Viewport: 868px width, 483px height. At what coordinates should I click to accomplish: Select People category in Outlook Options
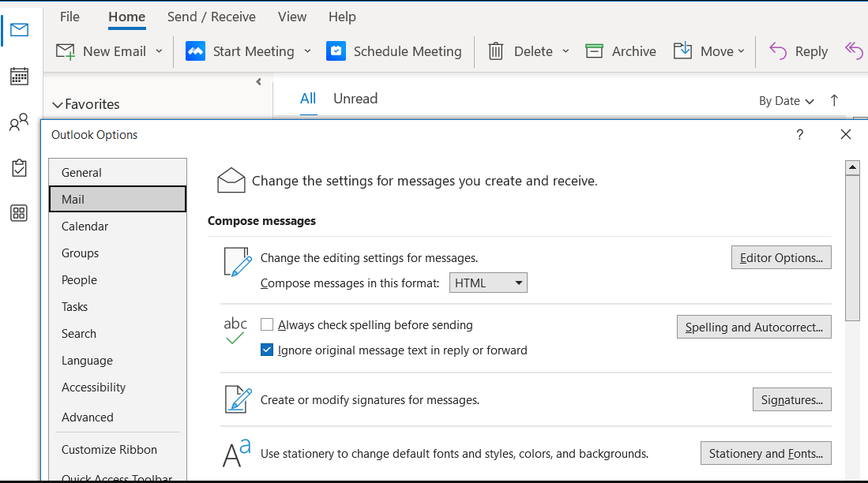pyautogui.click(x=118, y=280)
